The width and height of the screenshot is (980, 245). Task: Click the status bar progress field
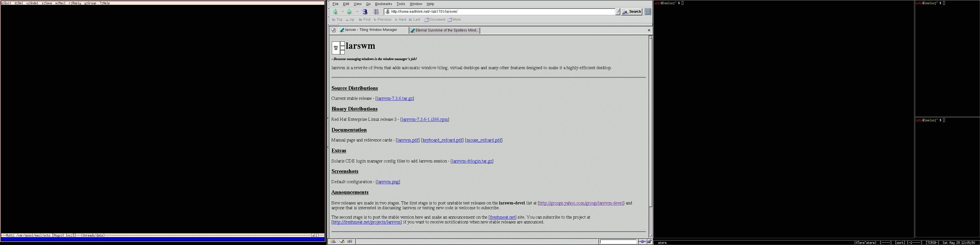tap(618, 242)
